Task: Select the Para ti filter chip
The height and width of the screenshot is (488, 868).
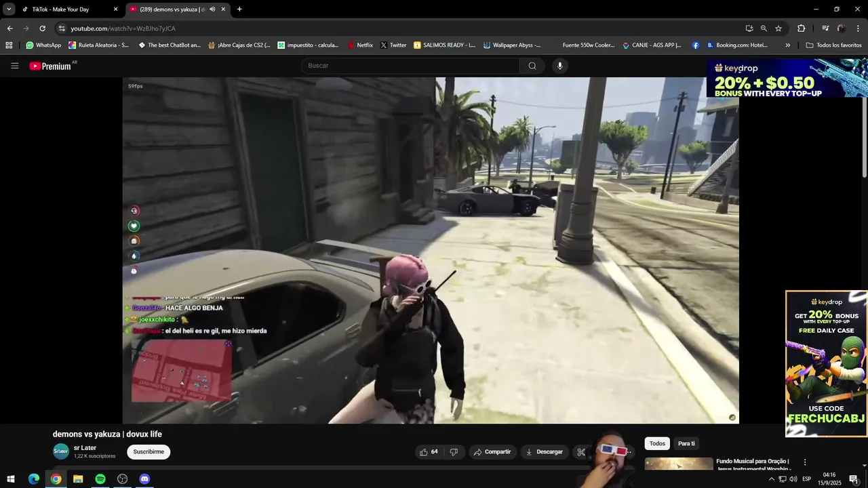Action: tap(686, 443)
